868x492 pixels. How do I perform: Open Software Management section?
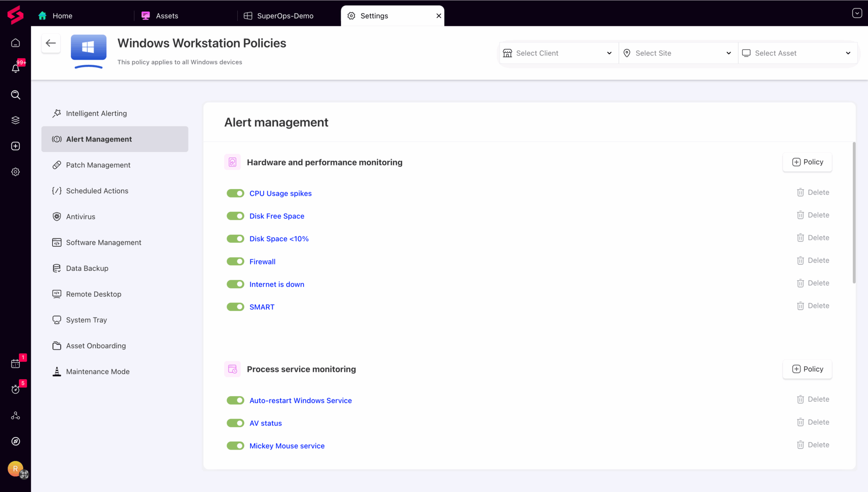pos(115,242)
